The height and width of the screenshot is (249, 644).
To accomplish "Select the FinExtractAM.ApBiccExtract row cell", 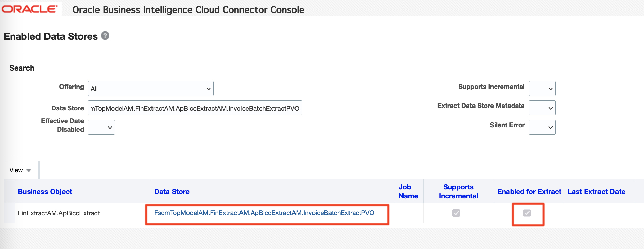I will 59,213.
